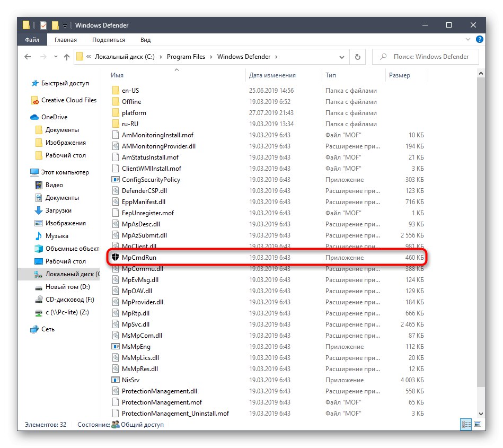Click the ConfigSecurityPolicy application icon
This screenshot has width=503, height=448.
pos(115,180)
